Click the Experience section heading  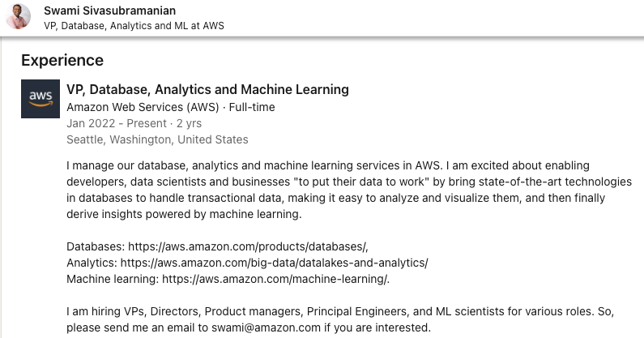[x=62, y=61]
